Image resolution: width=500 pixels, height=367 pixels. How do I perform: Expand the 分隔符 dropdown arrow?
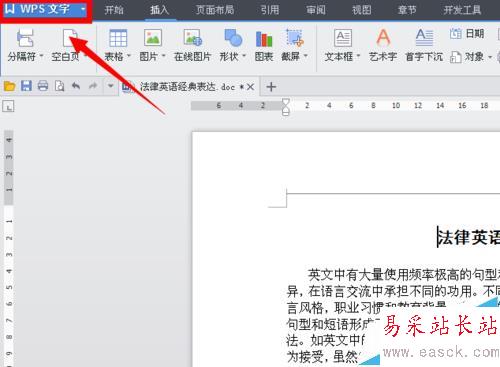(x=41, y=56)
